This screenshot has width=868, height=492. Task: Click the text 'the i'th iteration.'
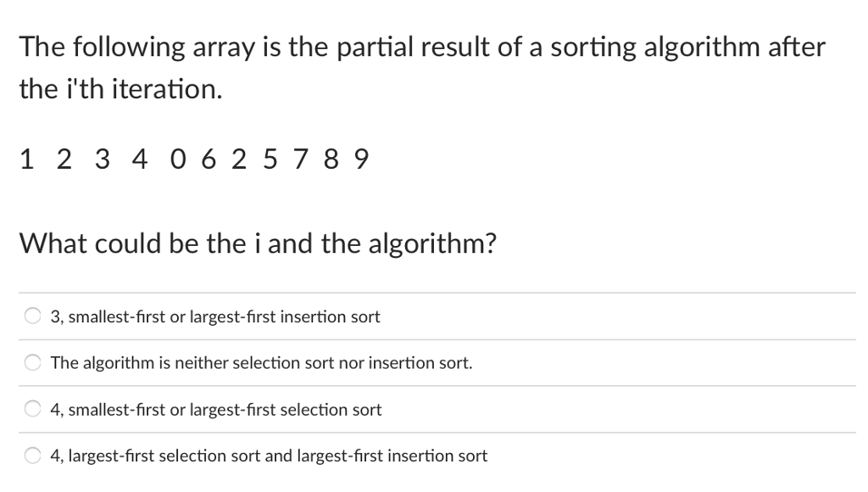pos(120,89)
